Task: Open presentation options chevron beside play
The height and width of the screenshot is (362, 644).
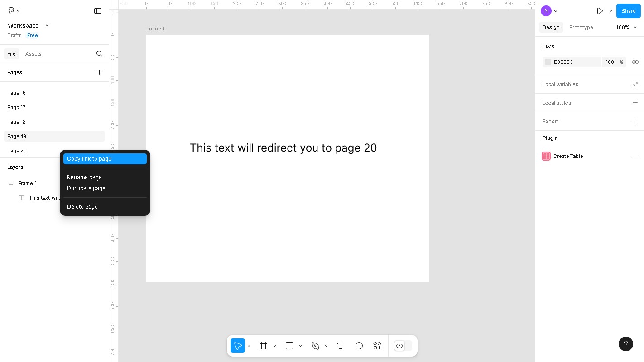Action: [x=611, y=11]
